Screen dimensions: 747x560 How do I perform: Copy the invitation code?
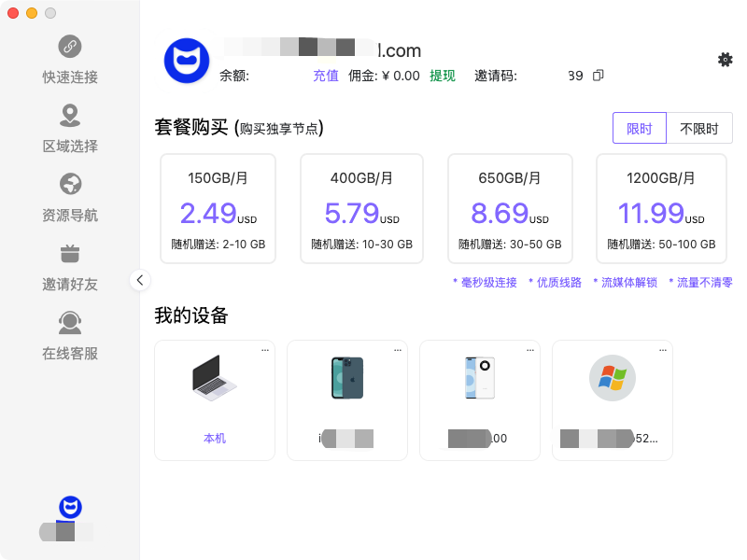click(599, 76)
